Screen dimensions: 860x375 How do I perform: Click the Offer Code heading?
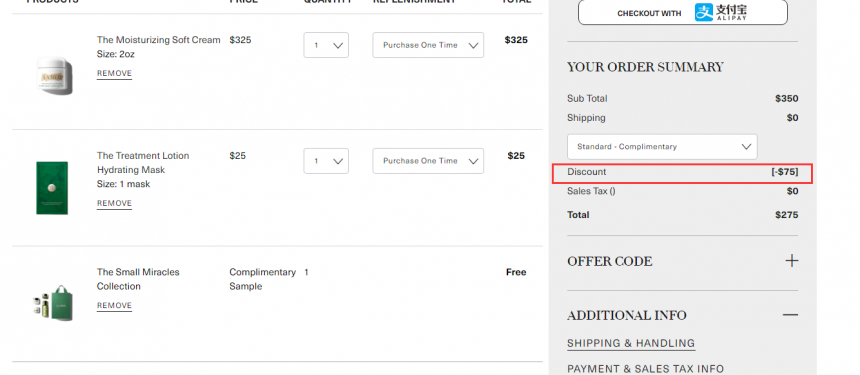(609, 261)
